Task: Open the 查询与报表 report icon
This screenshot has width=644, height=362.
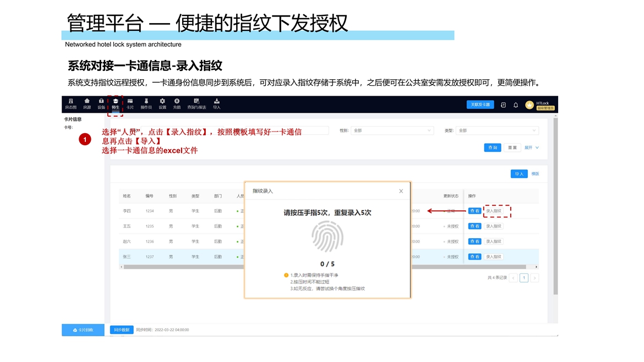Action: [x=197, y=101]
